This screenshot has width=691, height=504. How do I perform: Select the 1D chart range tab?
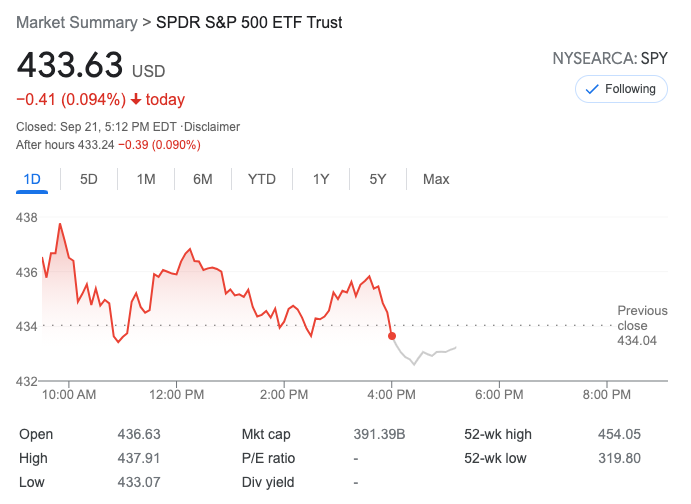click(32, 179)
